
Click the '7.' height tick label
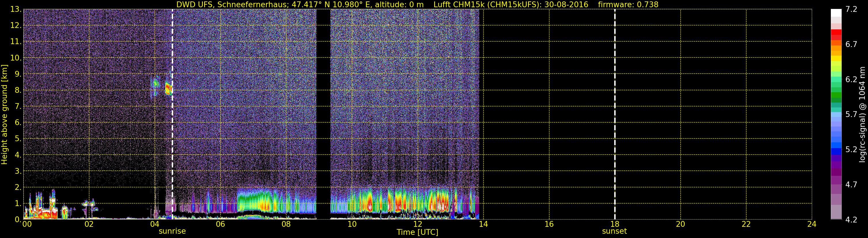pos(18,107)
